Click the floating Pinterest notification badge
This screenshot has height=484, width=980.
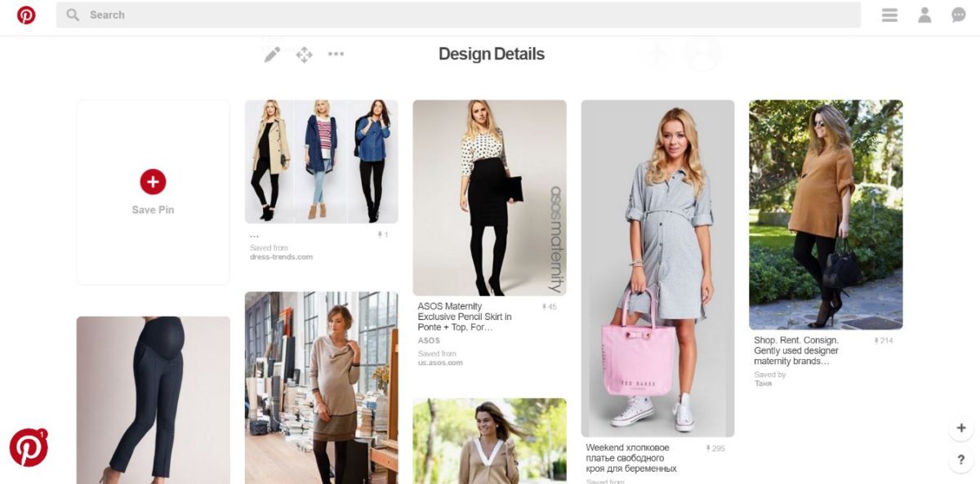(29, 447)
